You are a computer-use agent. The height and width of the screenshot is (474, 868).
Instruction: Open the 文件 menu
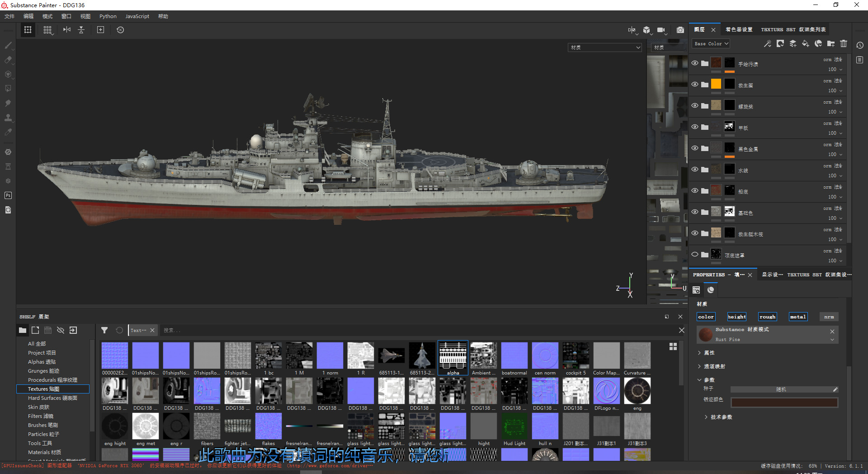(x=9, y=16)
